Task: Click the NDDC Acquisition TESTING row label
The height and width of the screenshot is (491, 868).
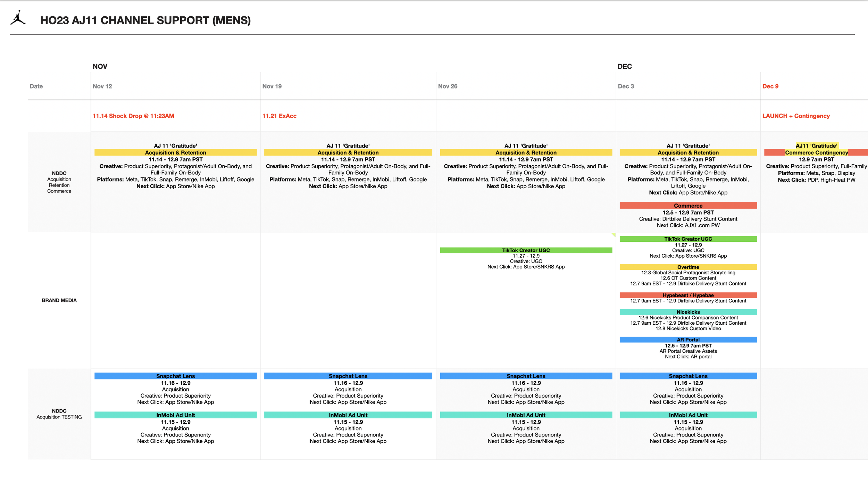Action: coord(59,414)
